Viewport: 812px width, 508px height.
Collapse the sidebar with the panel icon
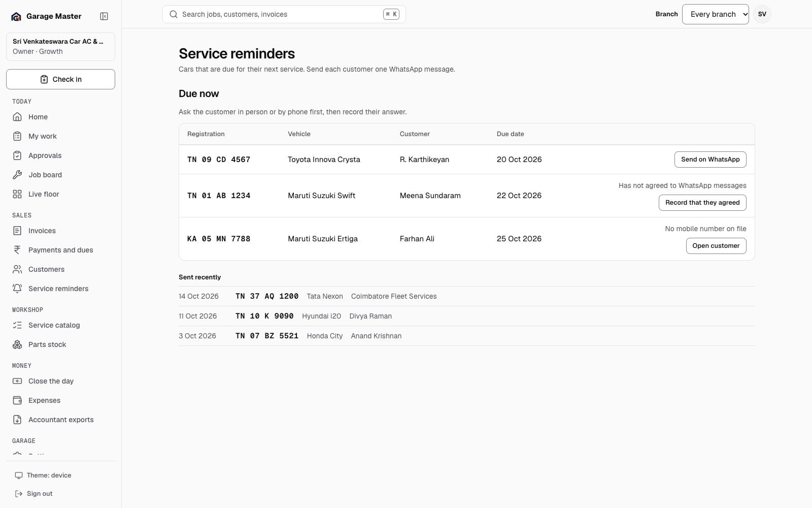(x=104, y=16)
